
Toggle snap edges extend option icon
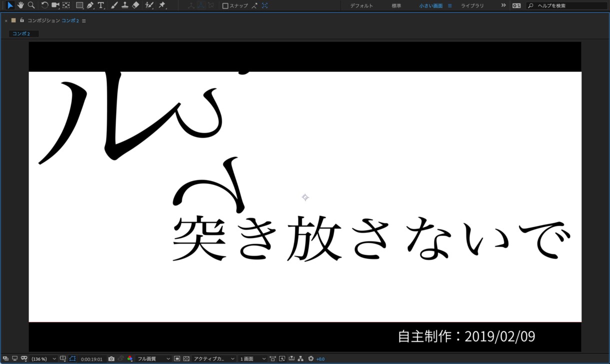(x=254, y=5)
